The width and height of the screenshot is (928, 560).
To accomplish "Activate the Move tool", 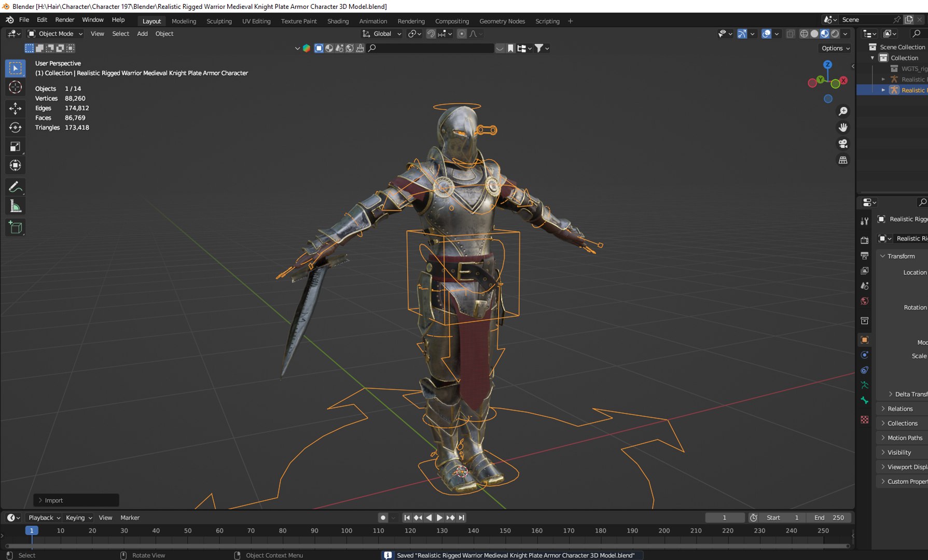I will click(15, 108).
